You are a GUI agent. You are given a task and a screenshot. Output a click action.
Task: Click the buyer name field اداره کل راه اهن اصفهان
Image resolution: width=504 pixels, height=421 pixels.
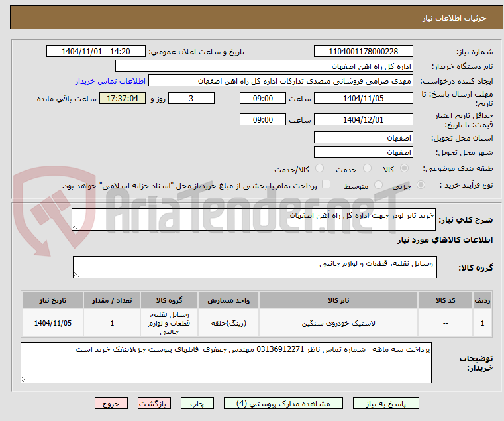(264, 66)
